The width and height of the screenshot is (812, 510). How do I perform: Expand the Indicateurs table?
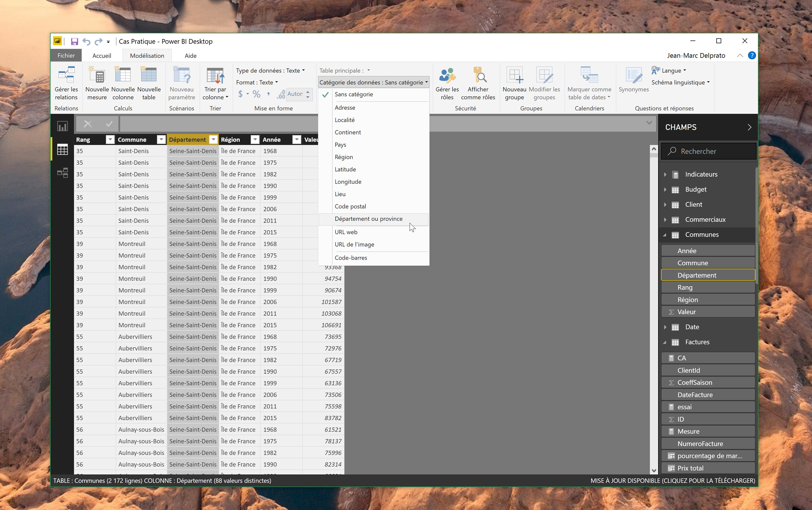(x=665, y=174)
